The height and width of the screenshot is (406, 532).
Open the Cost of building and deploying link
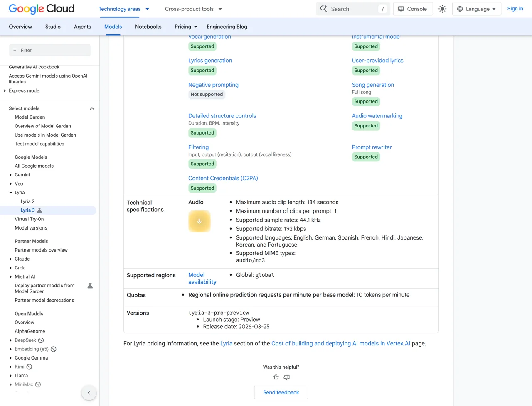(x=341, y=344)
